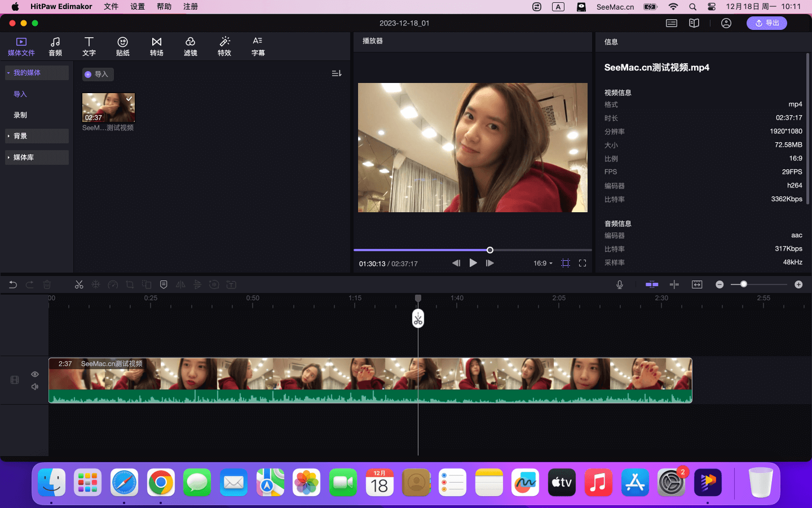Mute the video track audio
Image resolution: width=812 pixels, height=508 pixels.
pos(35,387)
